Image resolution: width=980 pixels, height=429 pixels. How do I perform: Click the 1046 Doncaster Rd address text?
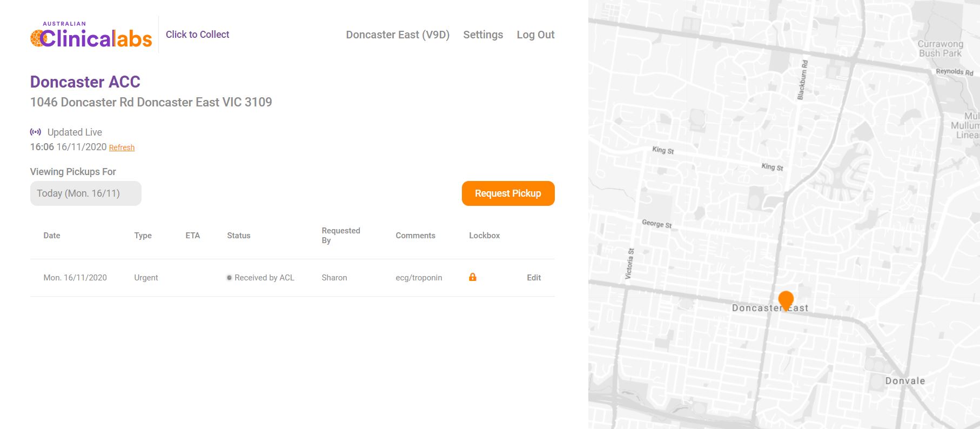151,102
